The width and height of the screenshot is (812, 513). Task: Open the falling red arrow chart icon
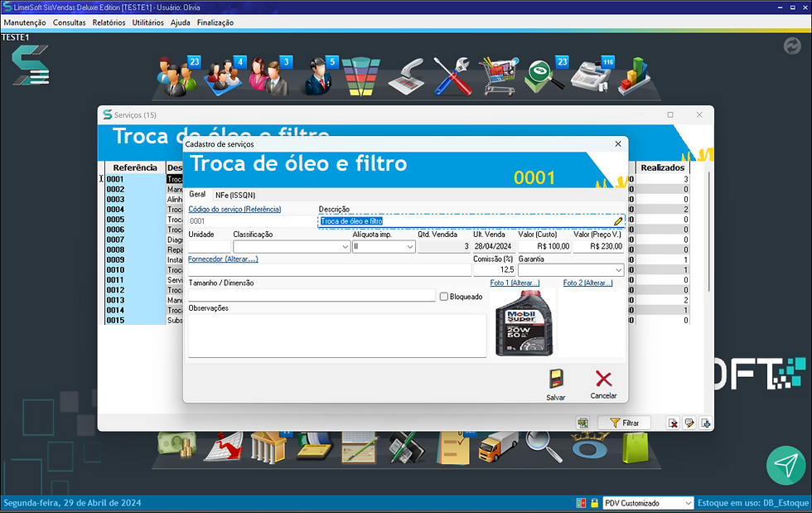(223, 447)
